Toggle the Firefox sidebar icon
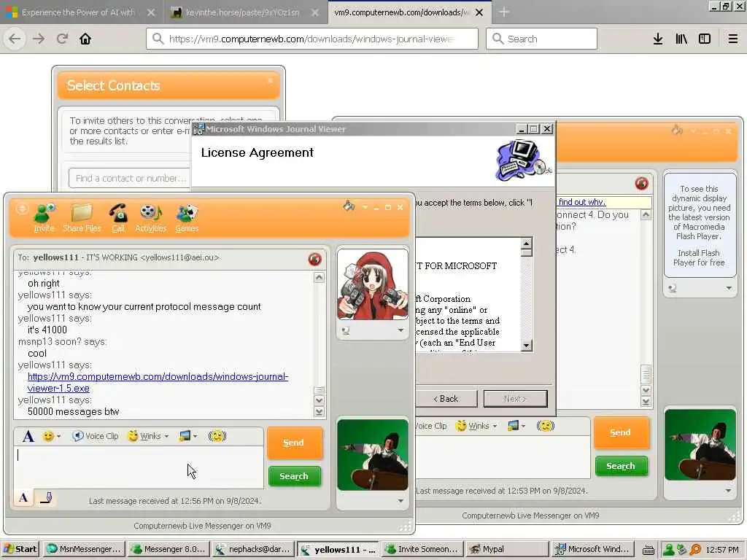747x560 pixels. point(705,39)
